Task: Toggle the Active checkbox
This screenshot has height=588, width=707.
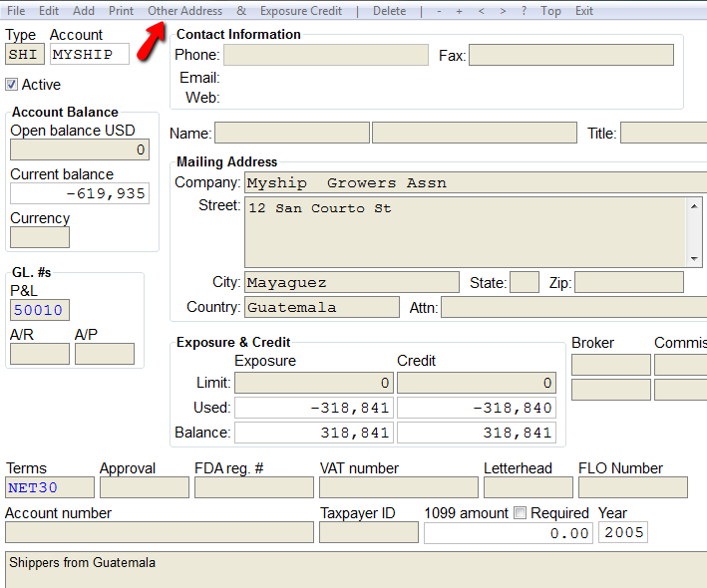Action: tap(12, 85)
